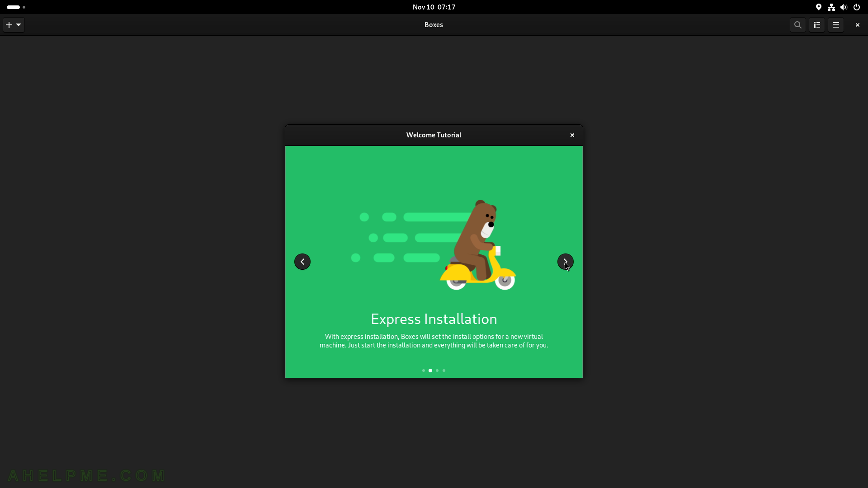
Task: Open the clock and calendar panel
Action: coord(434,7)
